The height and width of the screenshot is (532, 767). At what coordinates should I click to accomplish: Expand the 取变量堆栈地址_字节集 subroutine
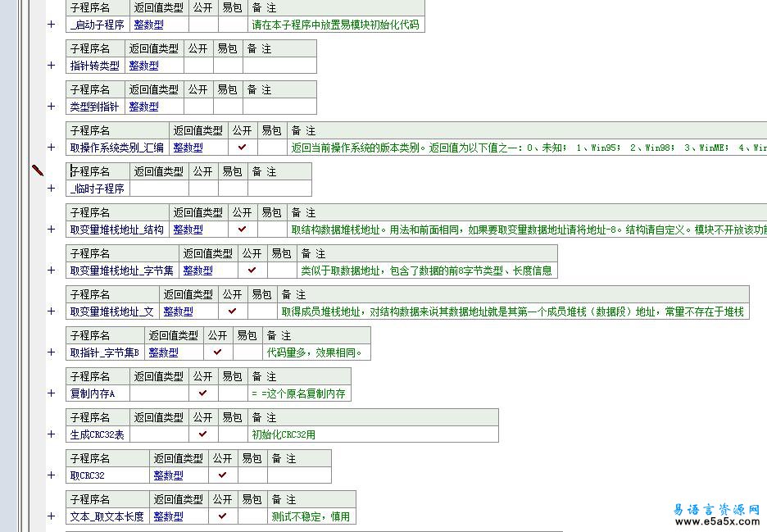(x=52, y=271)
